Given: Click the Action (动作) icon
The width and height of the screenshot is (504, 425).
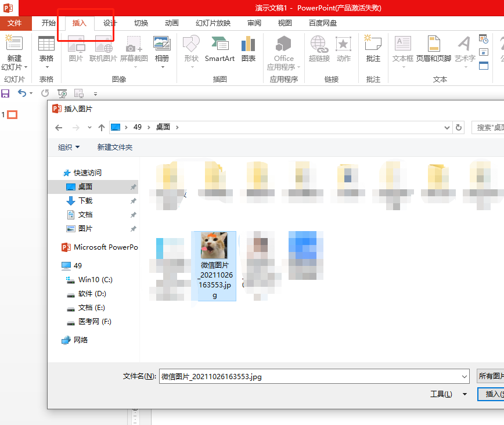Looking at the screenshot, I should tap(343, 44).
